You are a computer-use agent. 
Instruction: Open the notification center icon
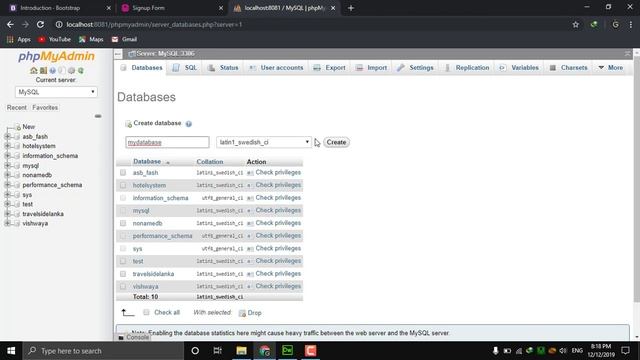[x=625, y=351]
